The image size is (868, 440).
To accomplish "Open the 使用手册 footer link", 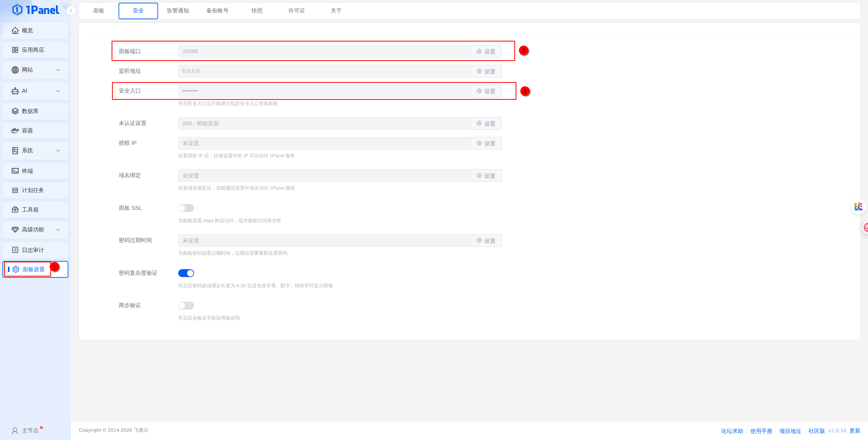I will tap(761, 431).
